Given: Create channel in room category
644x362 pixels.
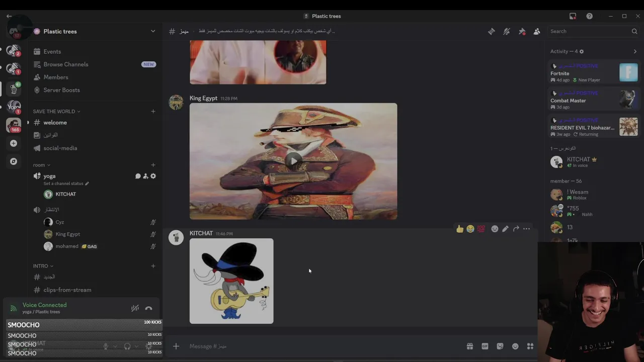Looking at the screenshot, I should pyautogui.click(x=153, y=165).
